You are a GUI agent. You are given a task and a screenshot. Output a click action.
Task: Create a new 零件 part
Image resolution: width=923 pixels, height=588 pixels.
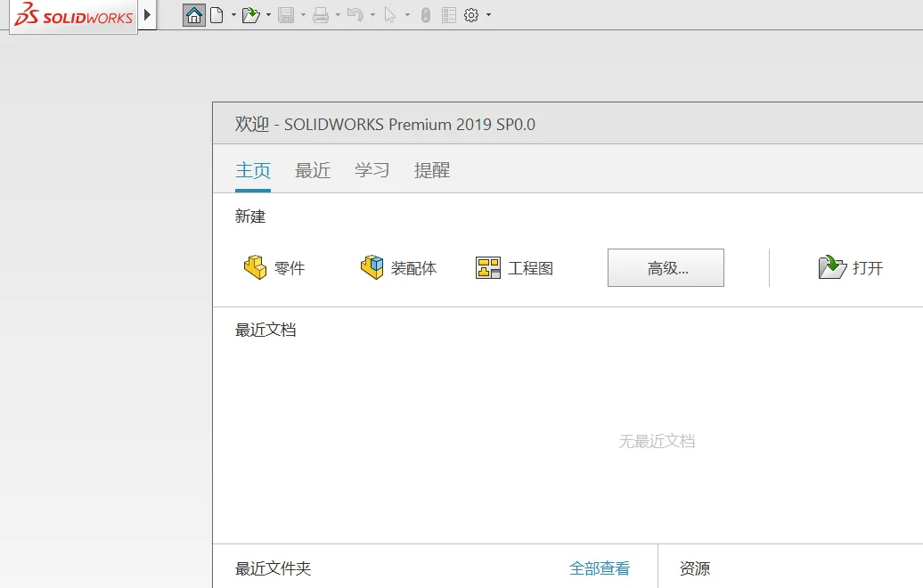[x=274, y=268]
